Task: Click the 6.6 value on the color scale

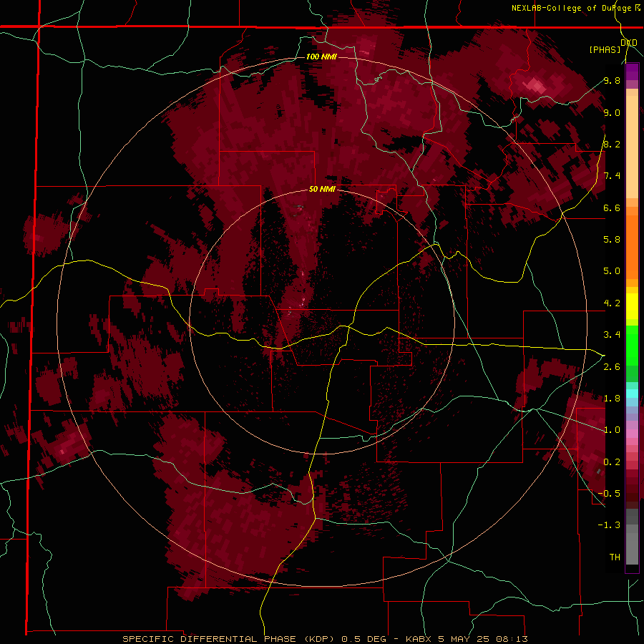Action: point(612,208)
